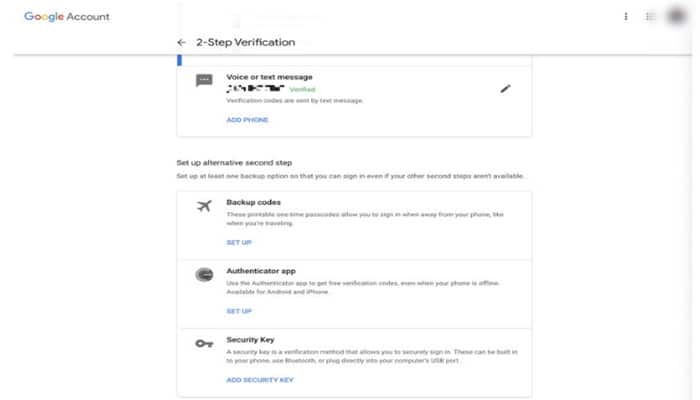
Task: Set up the Authenticator app
Action: [239, 311]
